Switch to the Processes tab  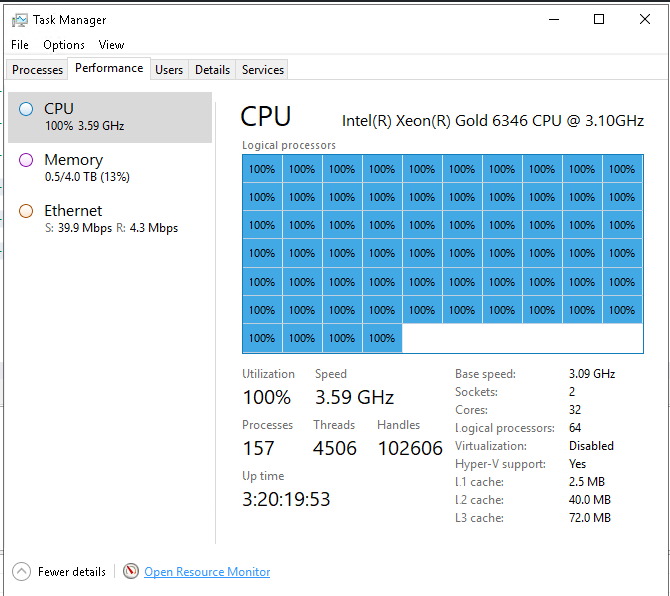37,70
